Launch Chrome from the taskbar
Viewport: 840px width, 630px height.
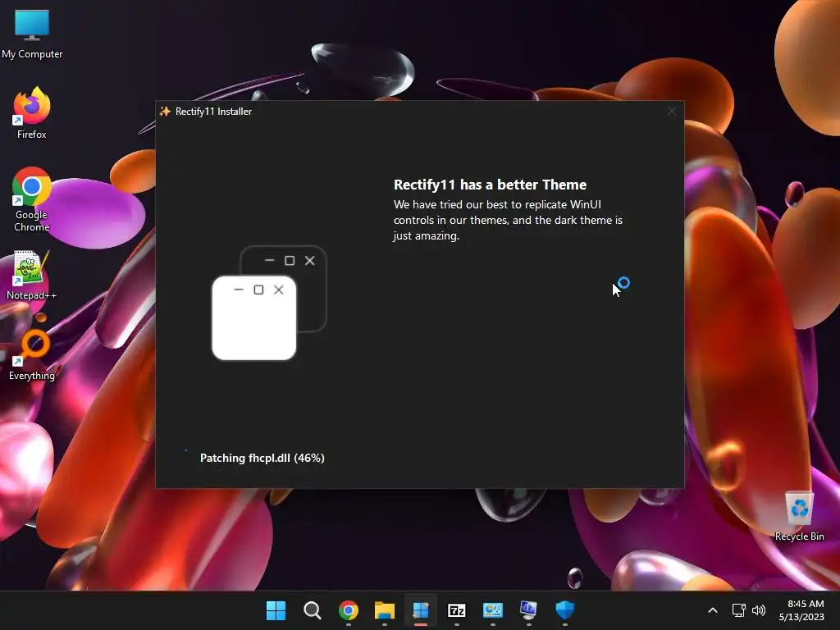coord(348,610)
